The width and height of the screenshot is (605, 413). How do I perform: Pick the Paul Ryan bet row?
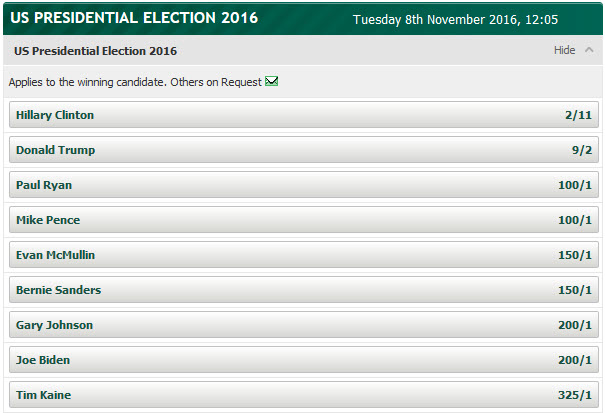tap(304, 185)
